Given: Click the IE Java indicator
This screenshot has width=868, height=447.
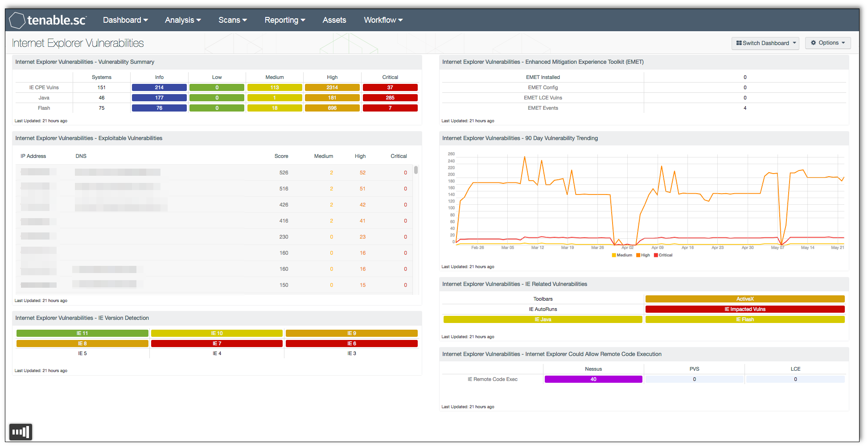Looking at the screenshot, I should (543, 319).
